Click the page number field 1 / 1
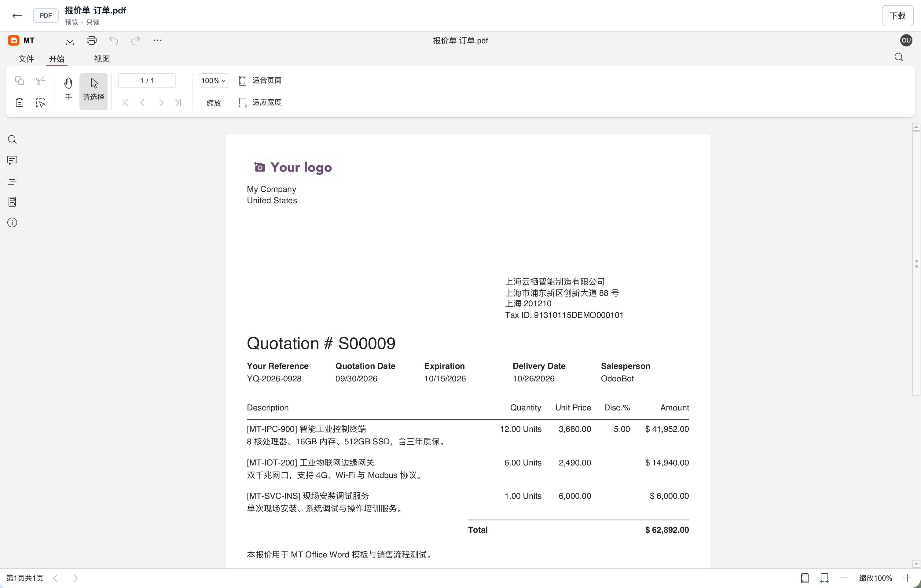Screen dimensions: 921x588 point(147,80)
